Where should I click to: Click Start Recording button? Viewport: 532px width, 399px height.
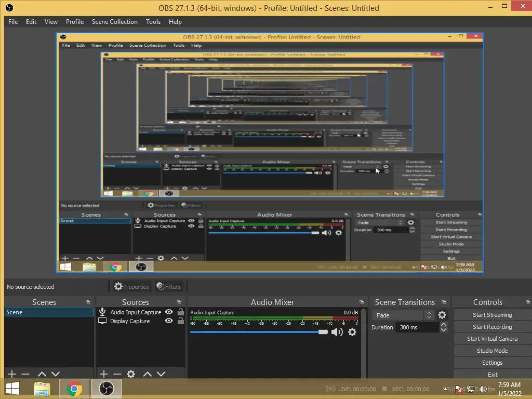493,327
